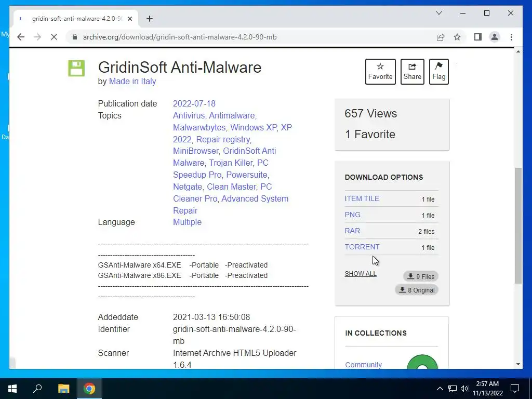Bookmark this tab with the star icon
This screenshot has height=399, width=532.
tap(457, 37)
